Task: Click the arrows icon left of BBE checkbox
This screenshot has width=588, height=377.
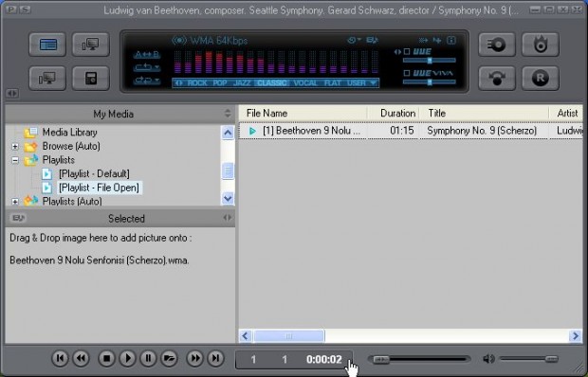Action: (397, 52)
